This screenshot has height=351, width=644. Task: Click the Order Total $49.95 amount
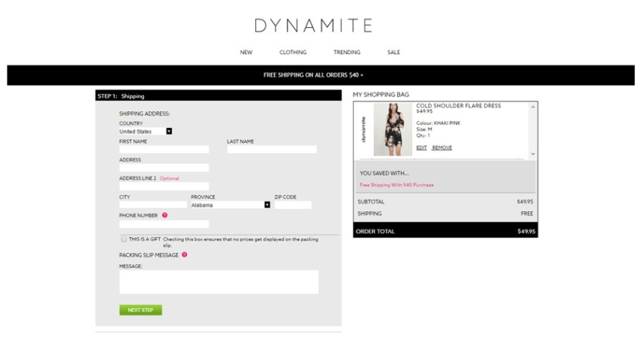click(526, 231)
